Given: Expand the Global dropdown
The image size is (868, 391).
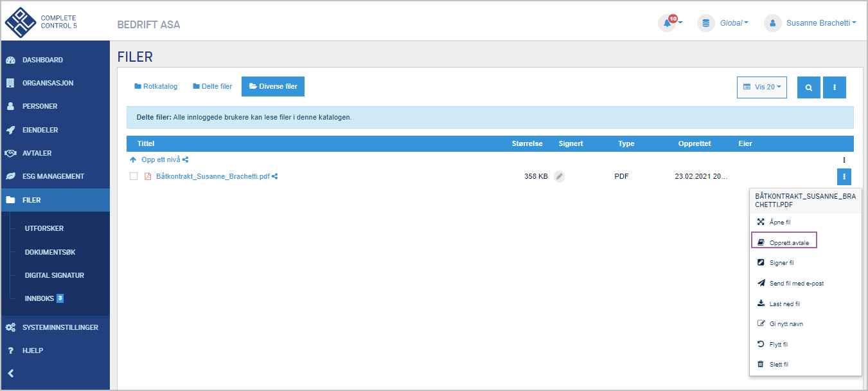Looking at the screenshot, I should click(x=734, y=23).
